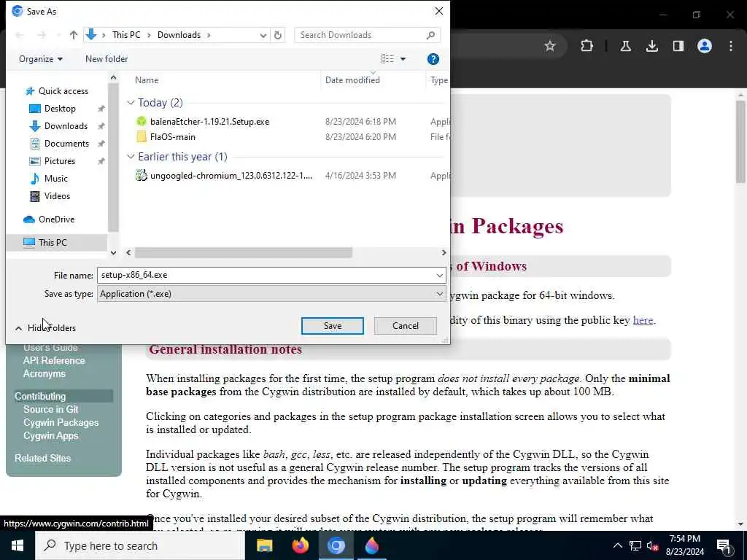The height and width of the screenshot is (560, 747).
Task: Select the Music folder
Action: (x=55, y=179)
